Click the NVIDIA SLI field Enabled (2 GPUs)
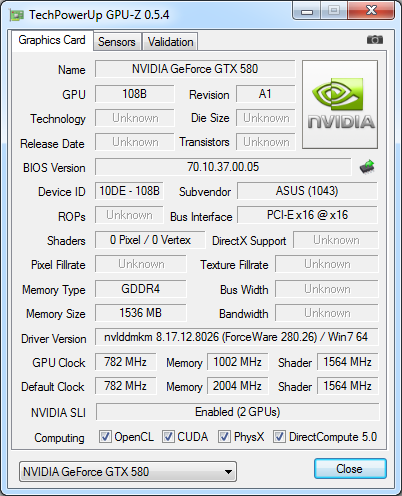The width and height of the screenshot is (402, 496). [x=237, y=412]
